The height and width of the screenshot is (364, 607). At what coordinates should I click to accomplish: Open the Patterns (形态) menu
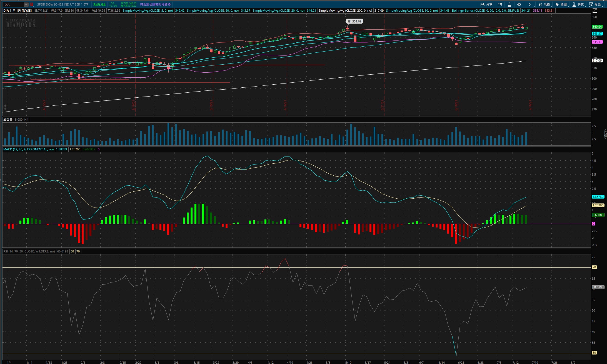[595, 4]
